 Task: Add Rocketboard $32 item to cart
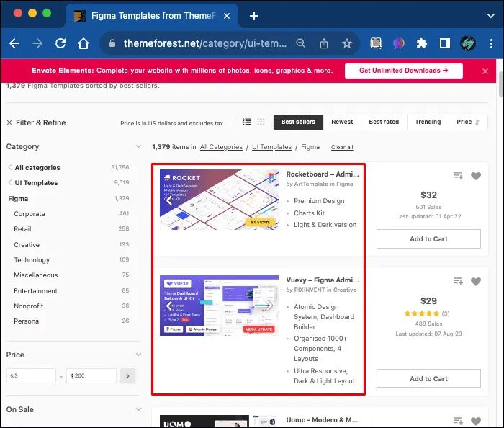[x=428, y=239]
